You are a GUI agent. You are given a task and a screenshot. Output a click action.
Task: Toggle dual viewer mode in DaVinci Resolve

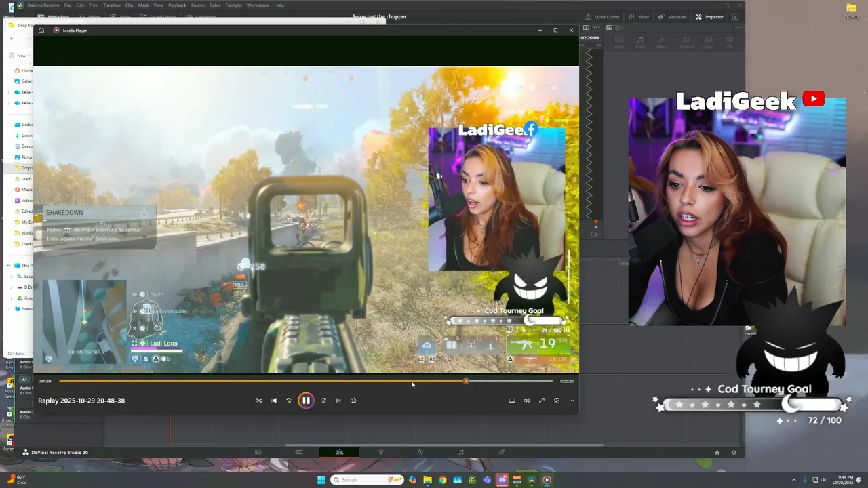(586, 28)
